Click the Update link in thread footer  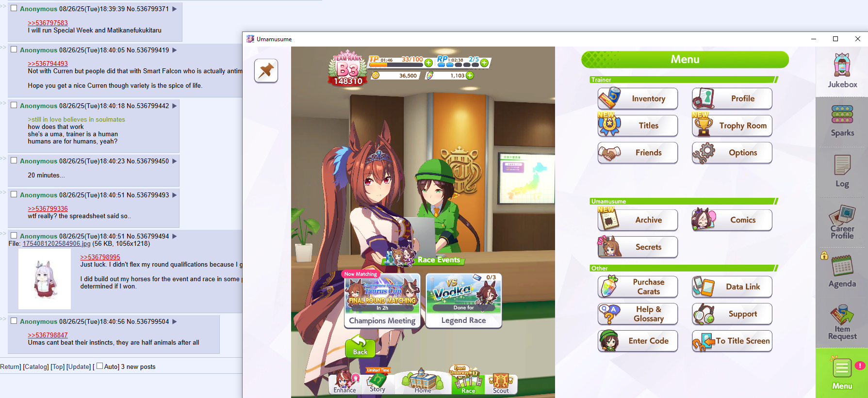point(79,366)
